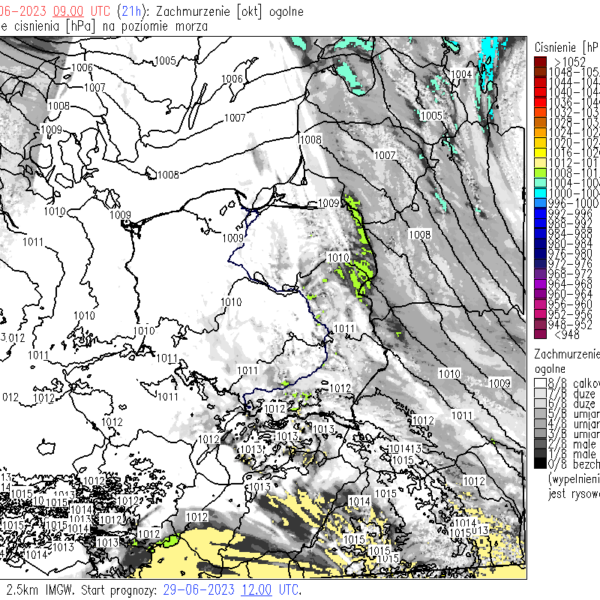Select the 956-960 magenta pressure swatch

pyautogui.click(x=540, y=304)
